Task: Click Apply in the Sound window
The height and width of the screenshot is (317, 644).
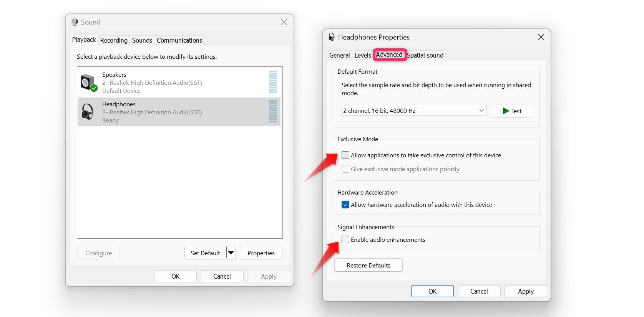Action: [269, 276]
